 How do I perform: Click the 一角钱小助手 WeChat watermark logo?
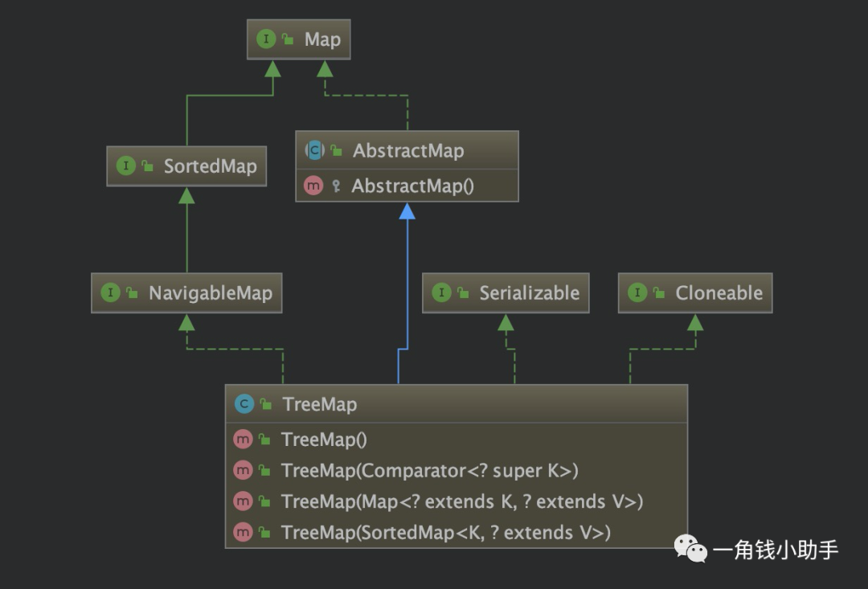[x=689, y=548]
